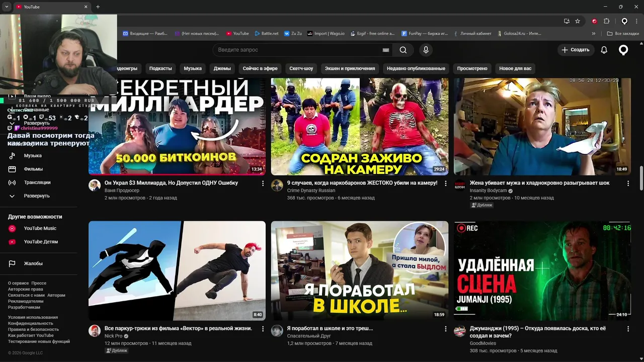Open Жена убивает мужа video title
The height and width of the screenshot is (362, 644).
(x=539, y=183)
